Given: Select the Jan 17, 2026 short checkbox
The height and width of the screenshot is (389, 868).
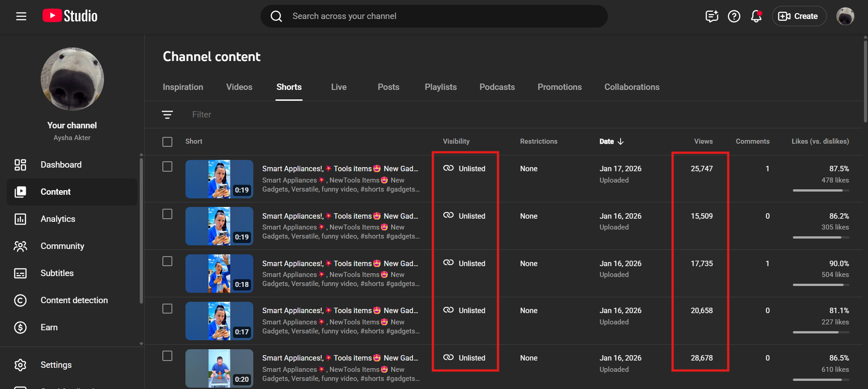Looking at the screenshot, I should click(167, 167).
